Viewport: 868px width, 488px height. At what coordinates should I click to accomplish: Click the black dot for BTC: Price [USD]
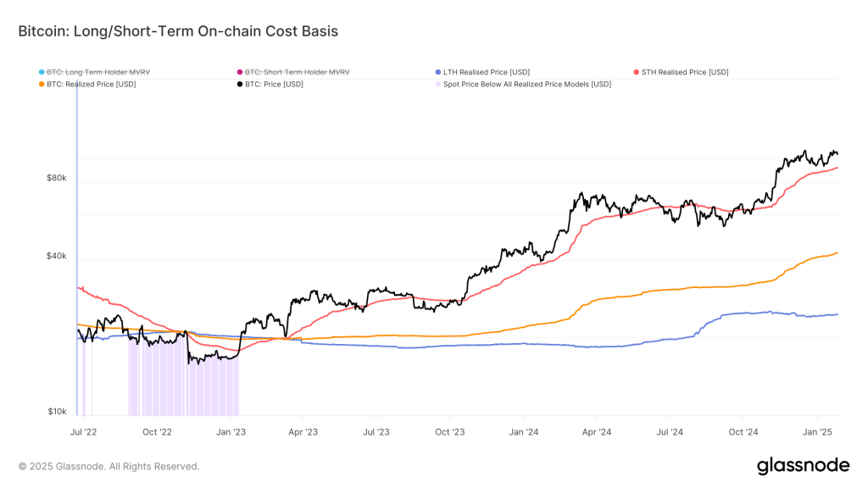click(x=238, y=84)
